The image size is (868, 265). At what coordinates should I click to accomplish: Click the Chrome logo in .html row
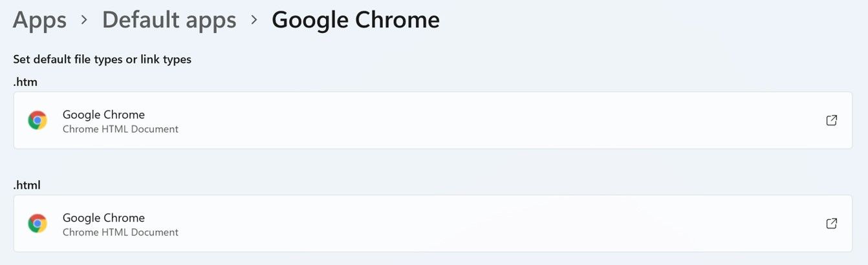click(x=38, y=224)
